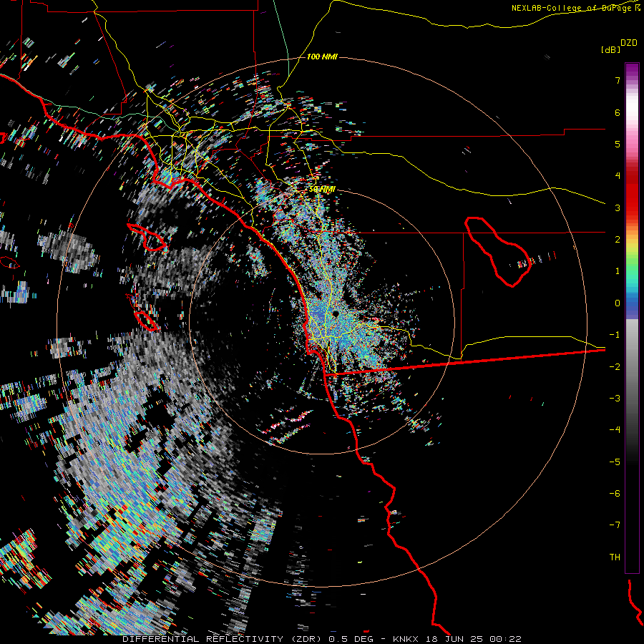Click the TH threshold label on legend
This screenshot has width=644, height=644.
pos(615,557)
